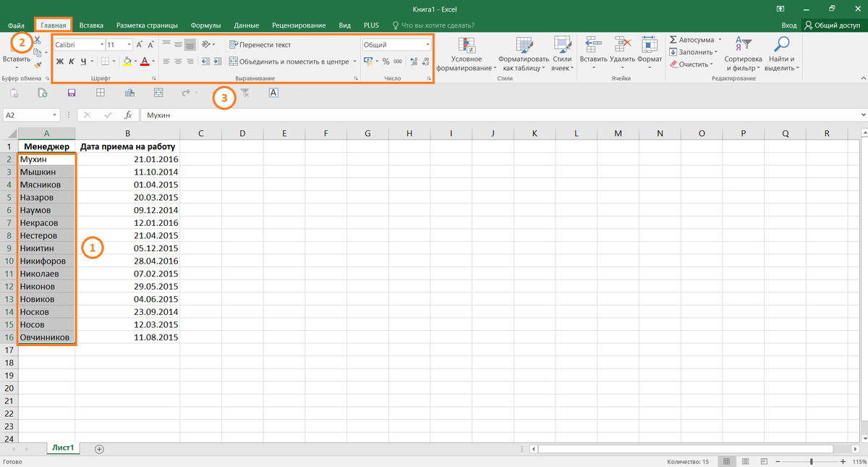Click the Name Box showing A2
The height and width of the screenshot is (467, 868).
pyautogui.click(x=31, y=115)
